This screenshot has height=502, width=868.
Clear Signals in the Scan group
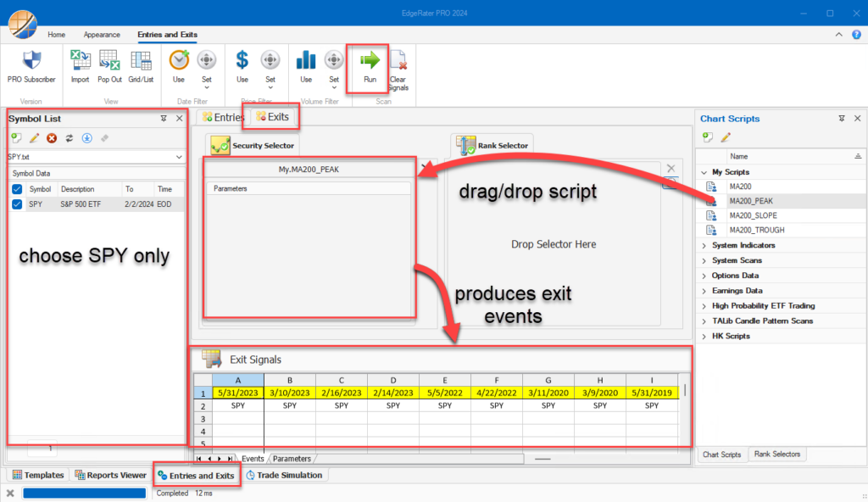pos(398,60)
